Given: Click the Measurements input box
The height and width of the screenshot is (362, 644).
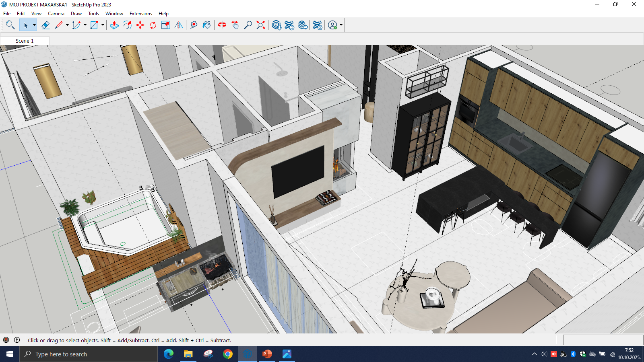Looking at the screenshot, I should pyautogui.click(x=603, y=340).
